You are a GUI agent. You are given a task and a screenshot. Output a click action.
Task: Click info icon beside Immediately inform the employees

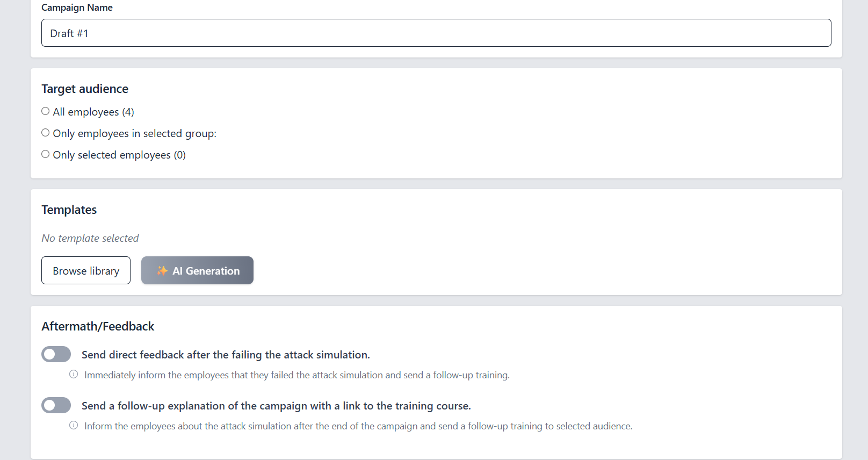click(74, 375)
